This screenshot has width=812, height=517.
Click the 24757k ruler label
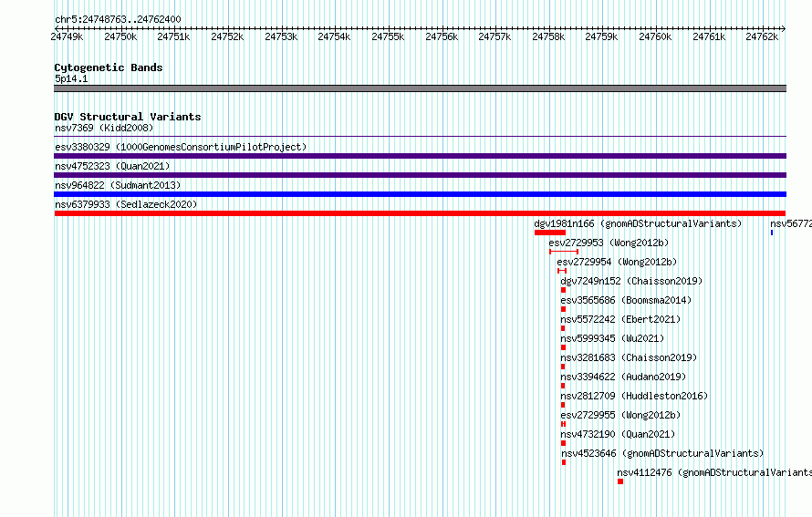coord(494,36)
